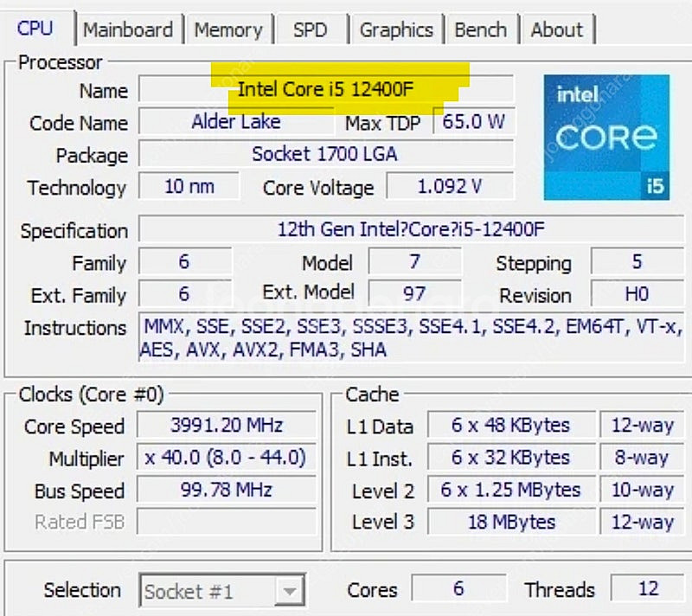Click the Level 3 18 MBytes value

tap(511, 522)
